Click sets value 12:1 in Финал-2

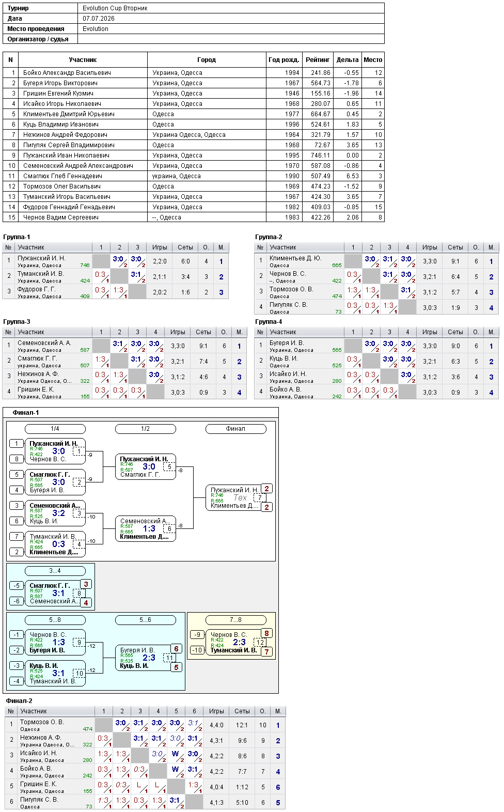(242, 725)
